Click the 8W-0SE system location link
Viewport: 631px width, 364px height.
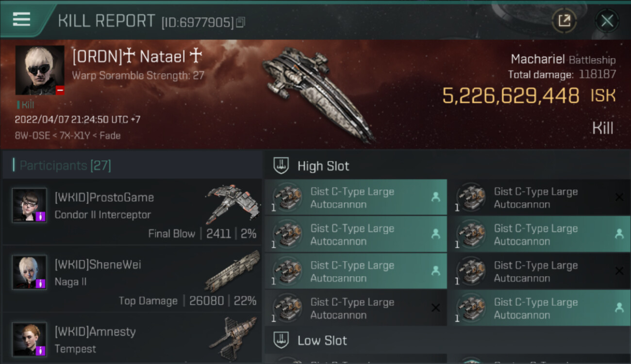pyautogui.click(x=32, y=135)
